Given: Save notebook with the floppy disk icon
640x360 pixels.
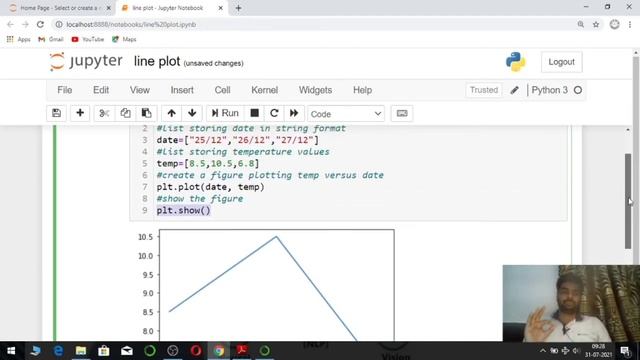Looking at the screenshot, I should click(x=56, y=113).
